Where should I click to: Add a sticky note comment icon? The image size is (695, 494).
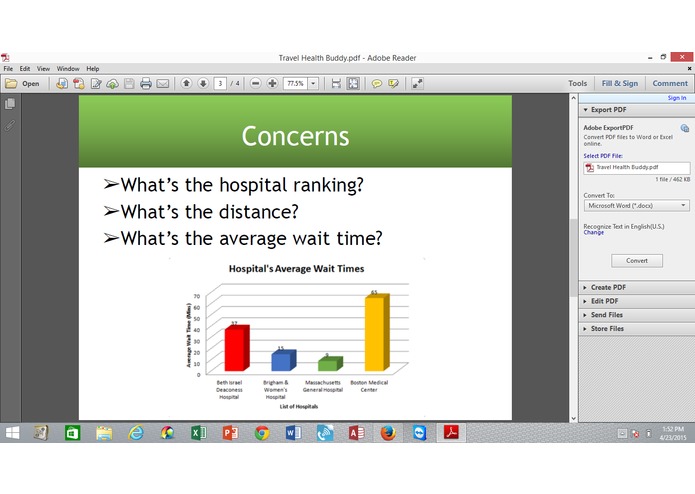[377, 83]
